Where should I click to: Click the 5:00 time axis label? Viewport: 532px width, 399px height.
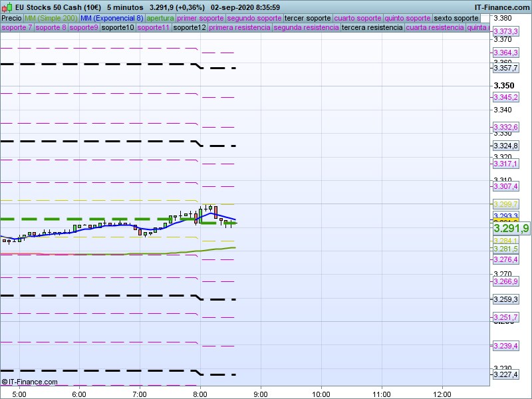[x=19, y=394]
